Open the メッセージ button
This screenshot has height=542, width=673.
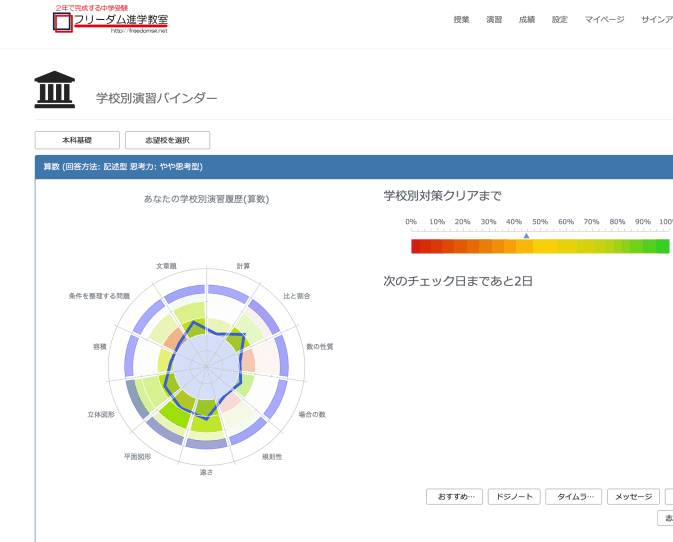tap(633, 497)
